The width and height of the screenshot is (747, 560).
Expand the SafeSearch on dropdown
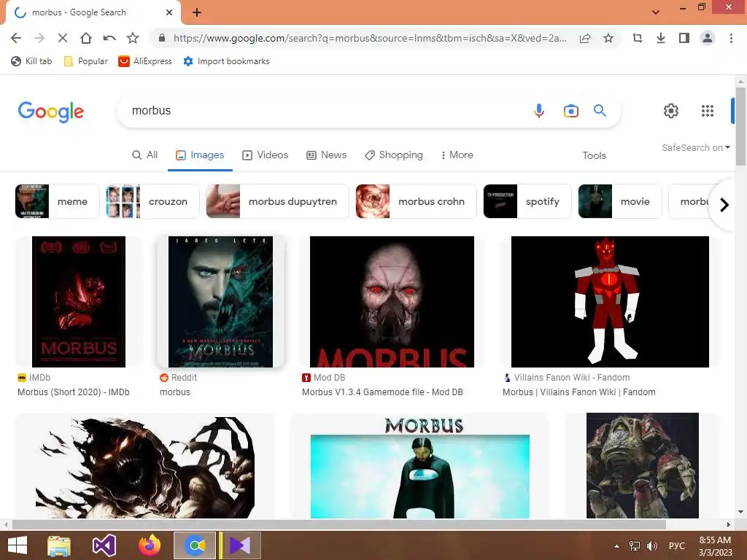point(695,147)
